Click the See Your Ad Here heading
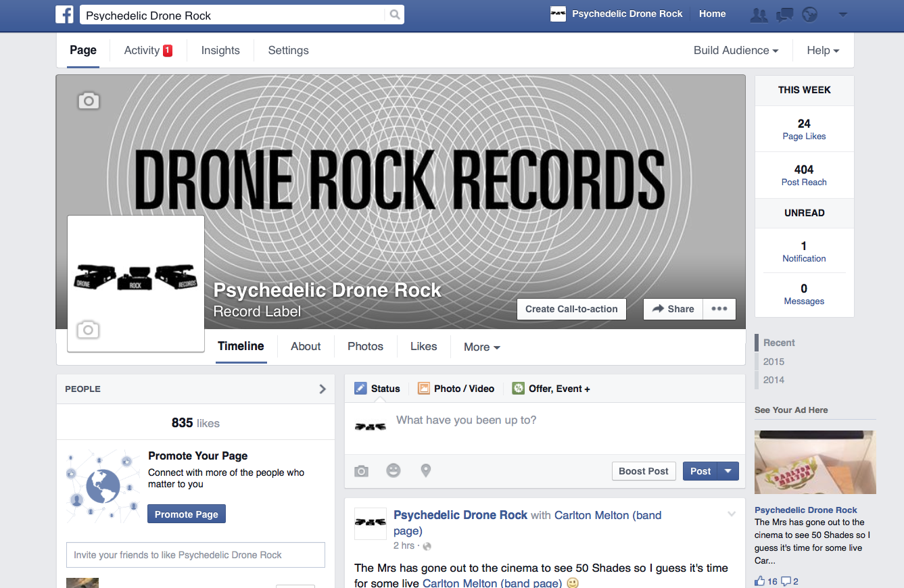 791,410
